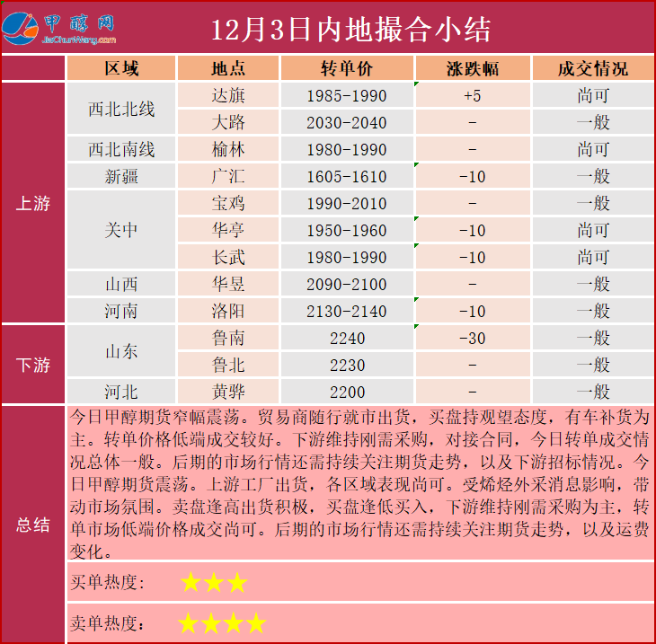The image size is (656, 644).
Task: Click the -30 change cell for 鲁南
Action: [473, 339]
